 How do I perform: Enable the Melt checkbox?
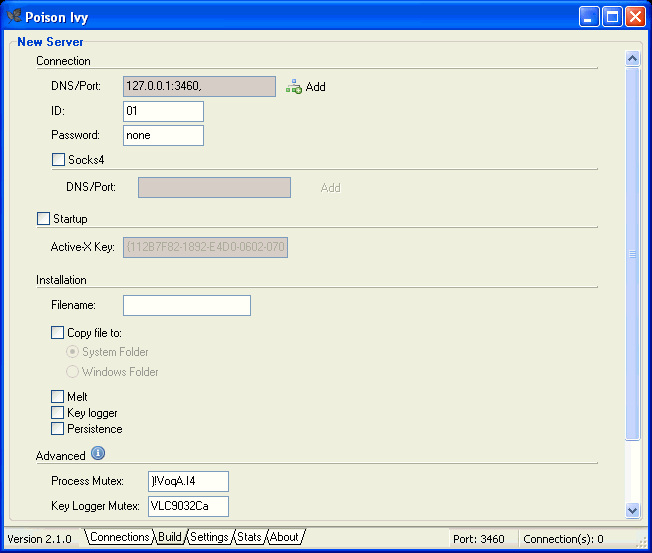coord(58,397)
